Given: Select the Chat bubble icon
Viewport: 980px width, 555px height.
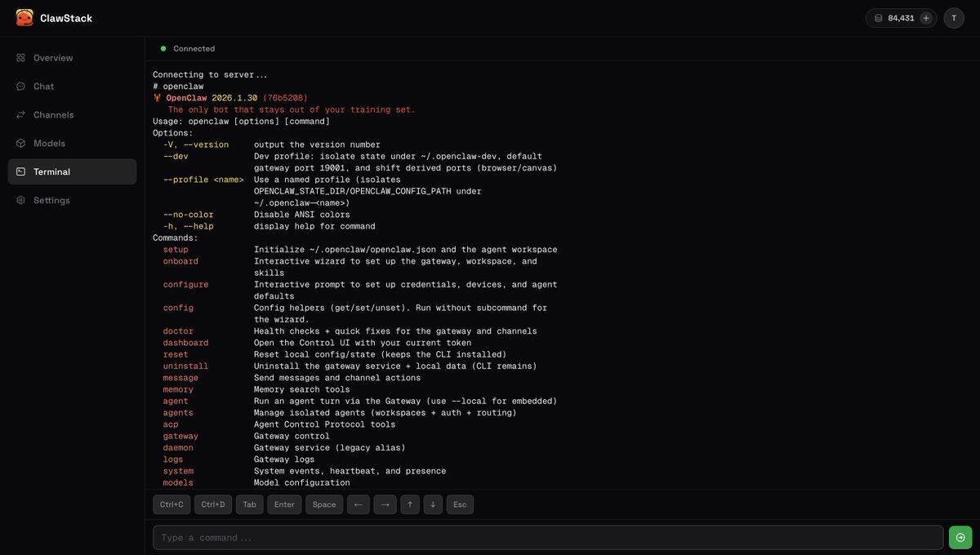Looking at the screenshot, I should tap(20, 87).
